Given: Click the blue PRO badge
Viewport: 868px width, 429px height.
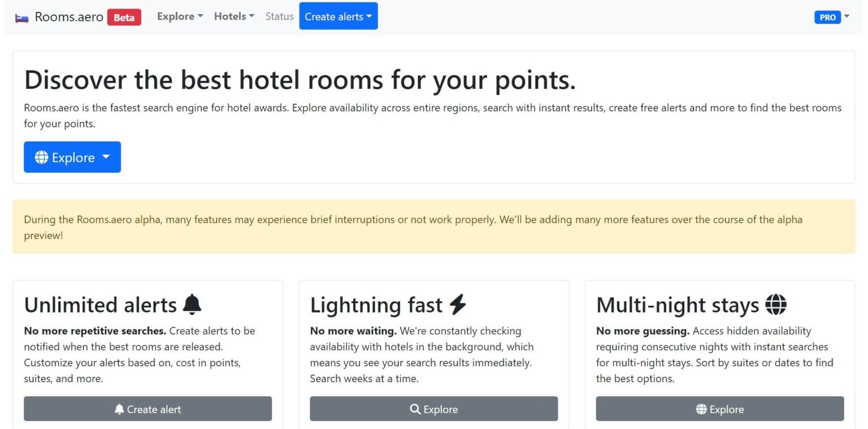Looking at the screenshot, I should coord(827,17).
